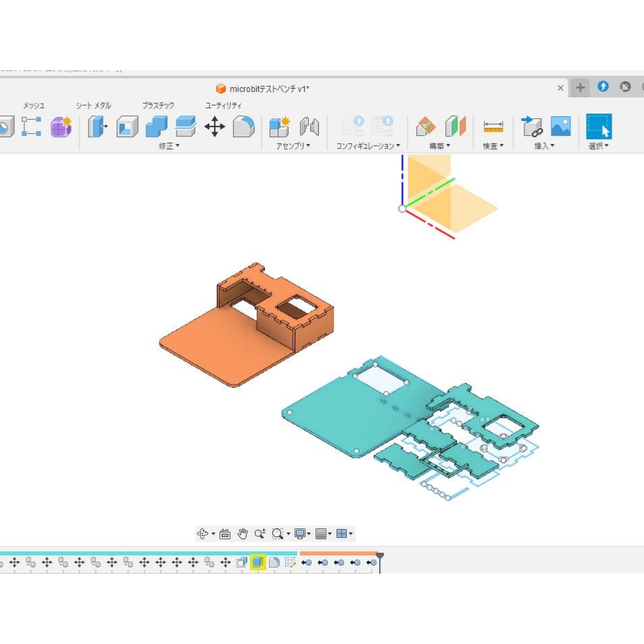Click the timeline end marker
This screenshot has height=644, width=644.
380,557
